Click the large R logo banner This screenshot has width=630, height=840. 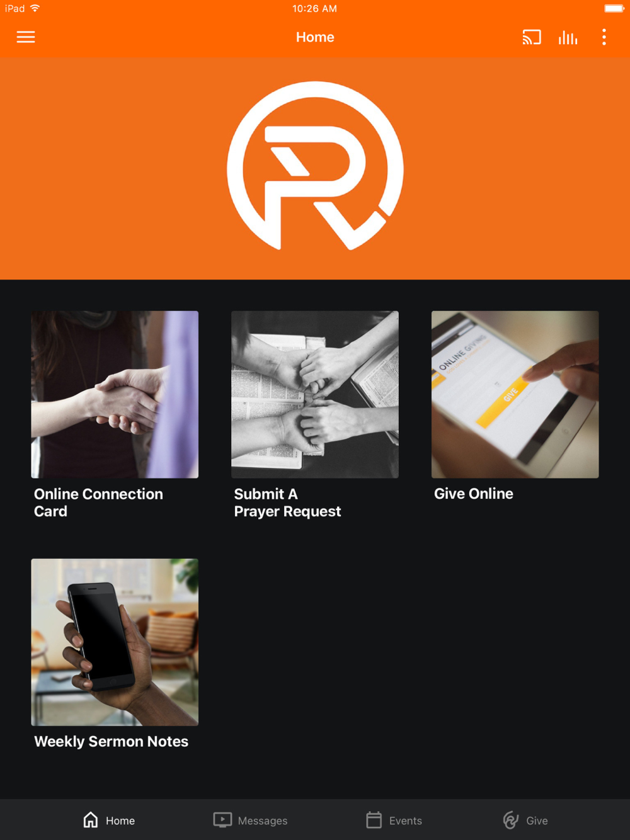(315, 168)
